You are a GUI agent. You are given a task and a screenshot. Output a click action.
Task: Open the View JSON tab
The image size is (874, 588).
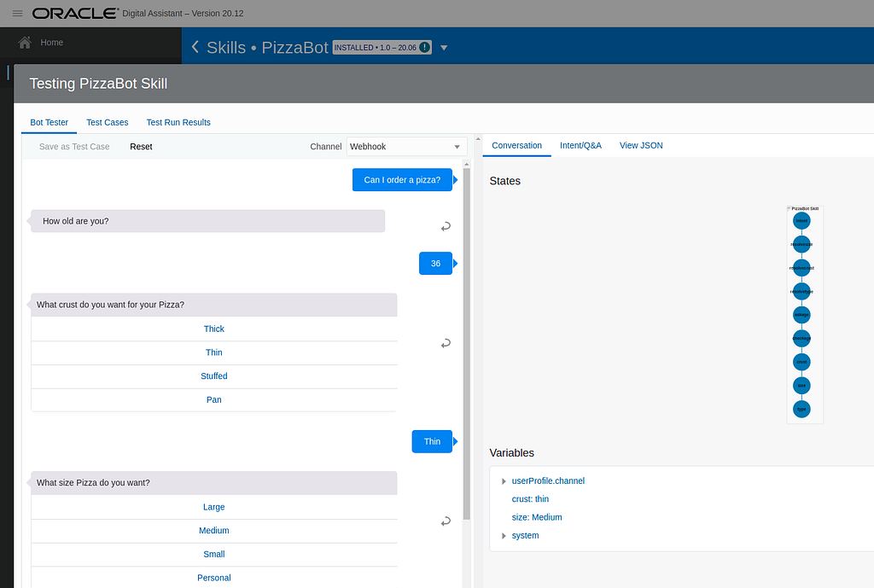coord(641,145)
